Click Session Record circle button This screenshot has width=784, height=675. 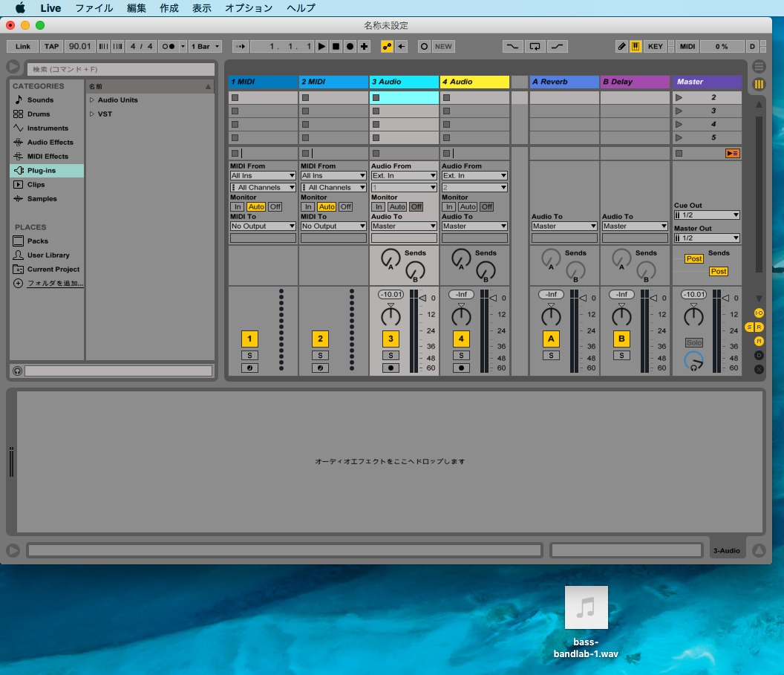tap(424, 47)
